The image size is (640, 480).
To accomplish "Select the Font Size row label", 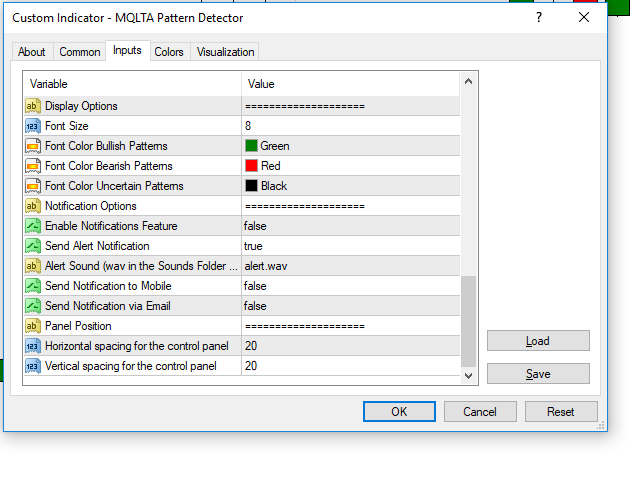I will (x=67, y=126).
